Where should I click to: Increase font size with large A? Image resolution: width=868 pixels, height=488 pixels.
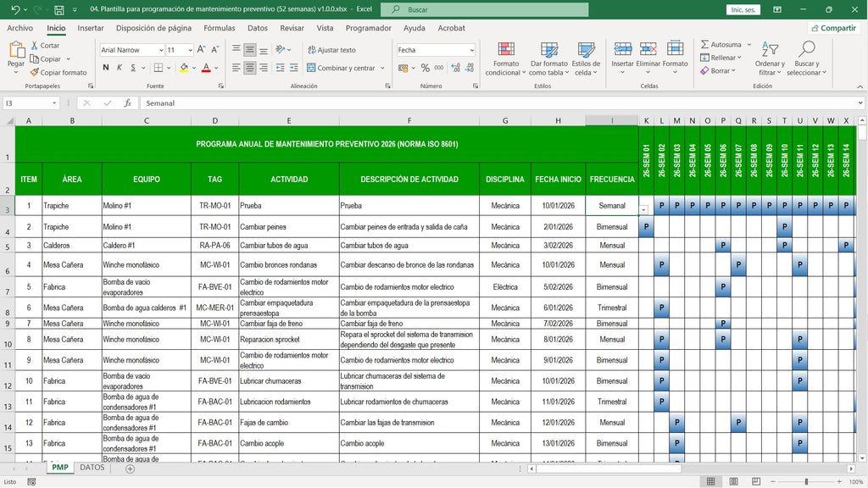point(202,50)
